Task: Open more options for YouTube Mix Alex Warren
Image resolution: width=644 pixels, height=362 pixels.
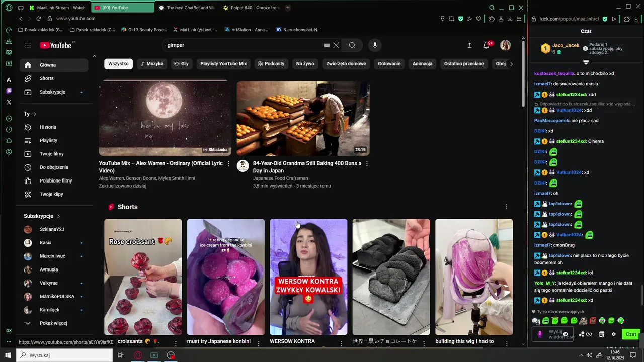Action: click(x=229, y=164)
